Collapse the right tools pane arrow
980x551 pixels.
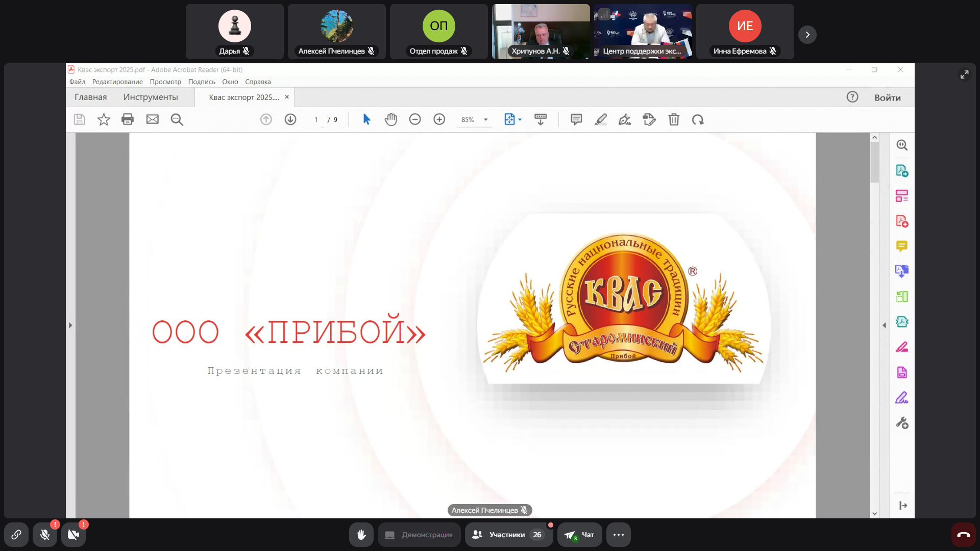click(884, 325)
